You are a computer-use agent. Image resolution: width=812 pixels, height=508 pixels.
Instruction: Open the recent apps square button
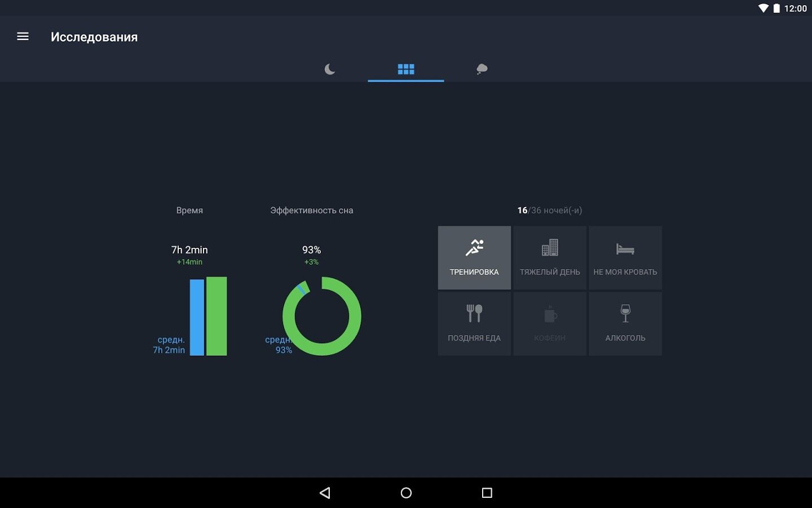(x=487, y=493)
